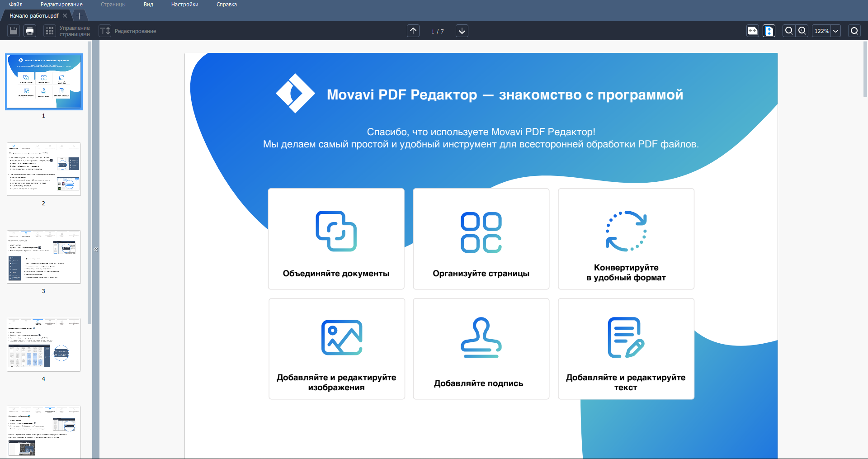Click page label 2 under thumbnail
Screen dimensions: 868x459
click(x=43, y=203)
